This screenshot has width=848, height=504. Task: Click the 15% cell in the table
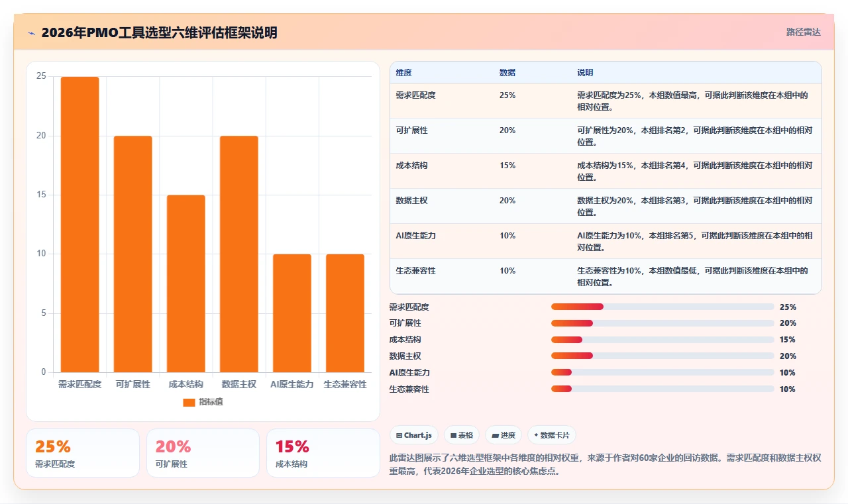[x=507, y=166]
